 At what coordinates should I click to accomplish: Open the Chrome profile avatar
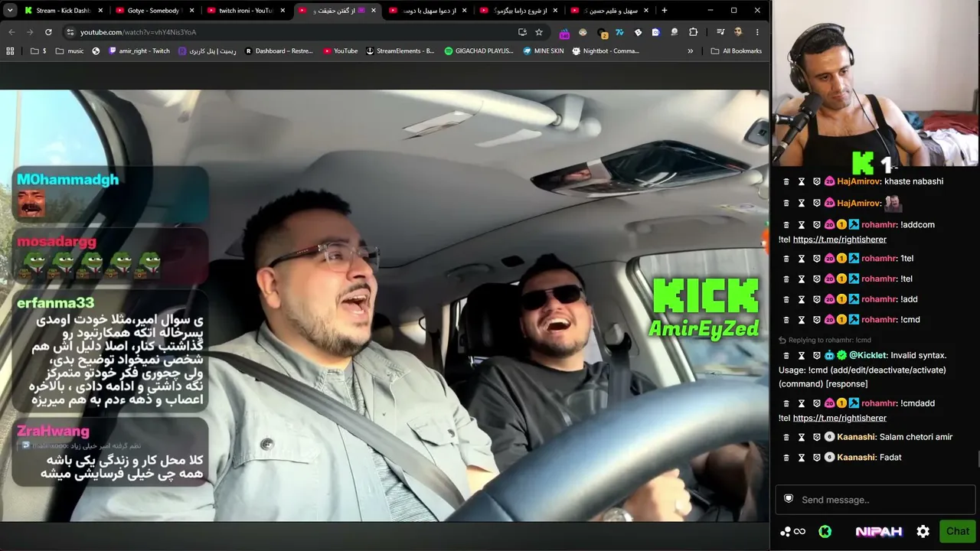coord(738,32)
